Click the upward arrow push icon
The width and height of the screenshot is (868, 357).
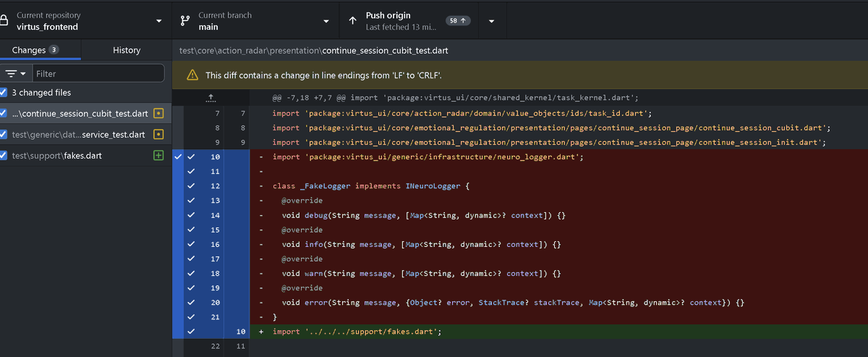[x=353, y=21]
